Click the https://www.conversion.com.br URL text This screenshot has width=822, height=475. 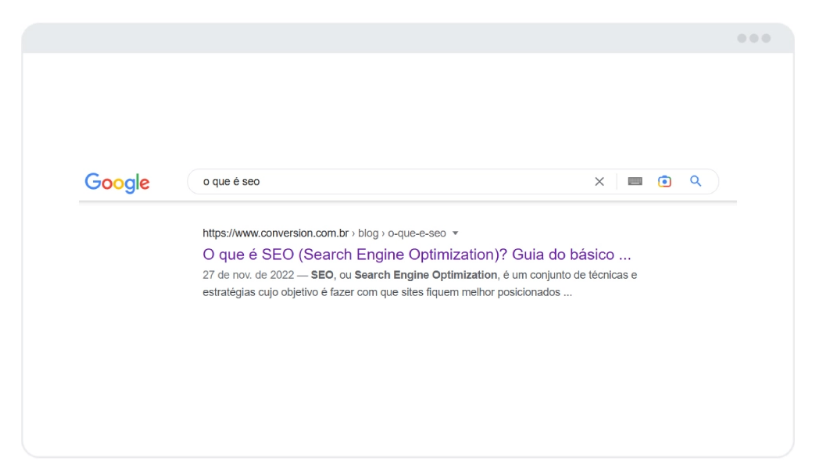point(275,233)
